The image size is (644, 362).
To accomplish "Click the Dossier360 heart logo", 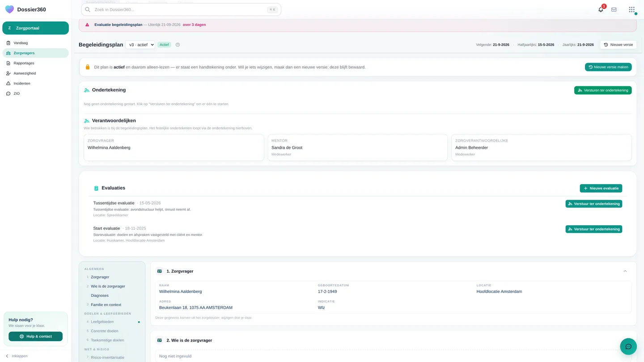I will [x=9, y=9].
